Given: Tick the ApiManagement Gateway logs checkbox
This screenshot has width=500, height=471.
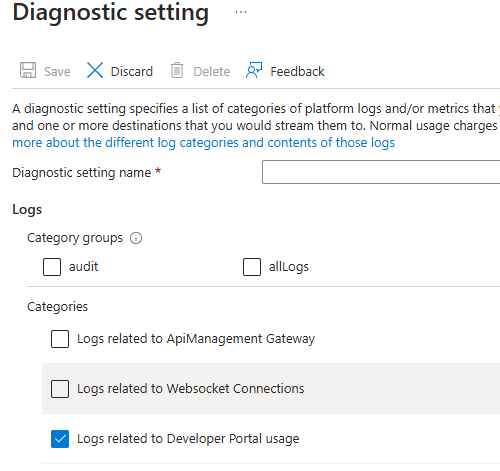Looking at the screenshot, I should (x=60, y=339).
